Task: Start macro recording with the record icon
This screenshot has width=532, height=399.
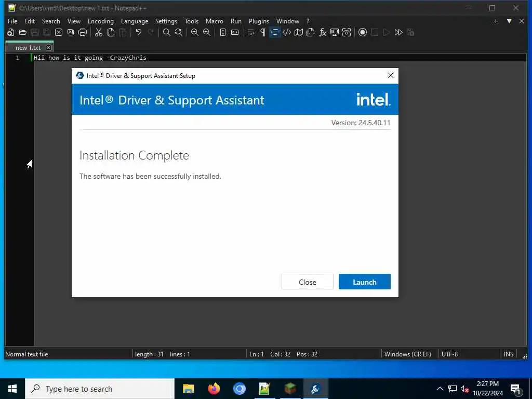Action: click(363, 32)
